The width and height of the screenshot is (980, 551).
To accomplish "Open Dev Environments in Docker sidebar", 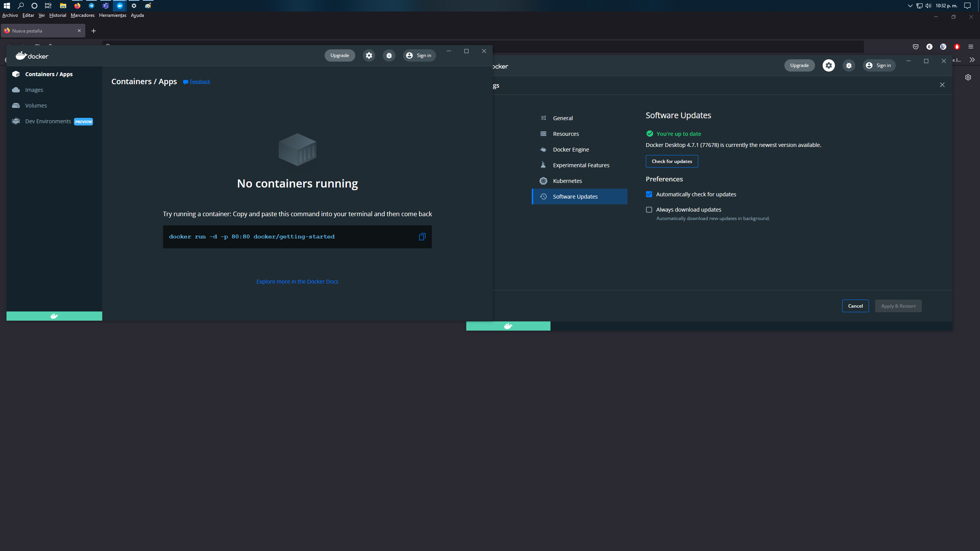I will [54, 121].
